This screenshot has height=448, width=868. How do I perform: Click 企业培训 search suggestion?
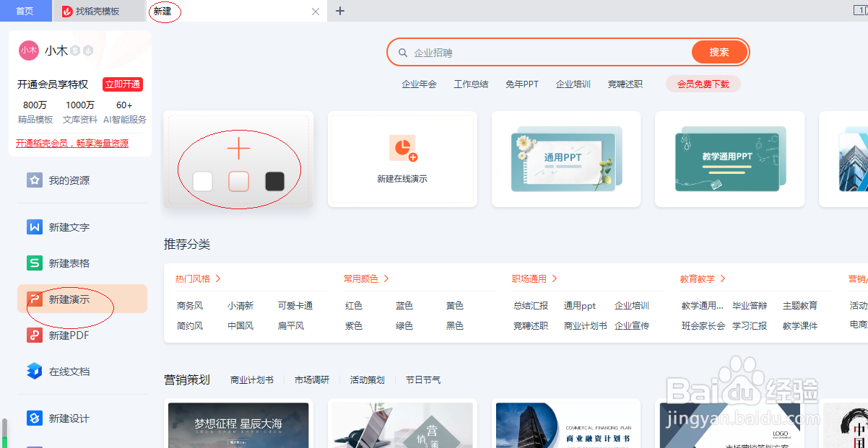573,84
